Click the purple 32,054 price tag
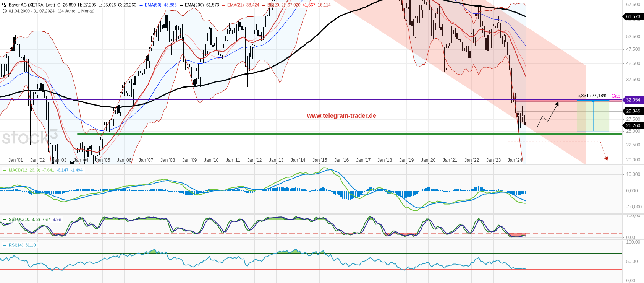The width and height of the screenshot is (644, 283). (x=633, y=100)
